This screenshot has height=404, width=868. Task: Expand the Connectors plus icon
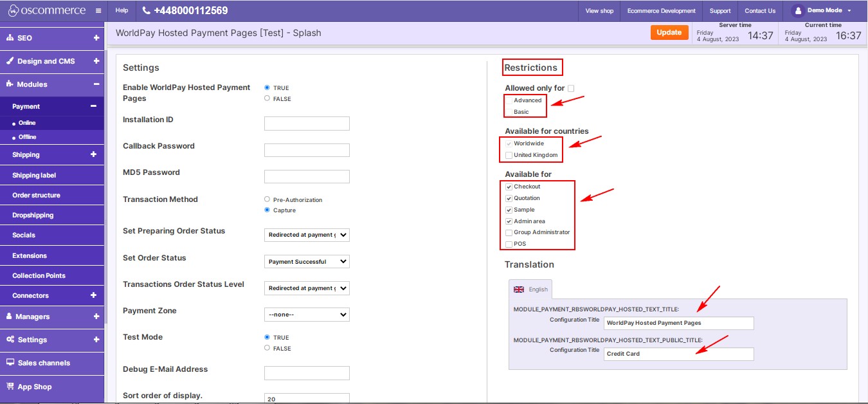tap(93, 295)
